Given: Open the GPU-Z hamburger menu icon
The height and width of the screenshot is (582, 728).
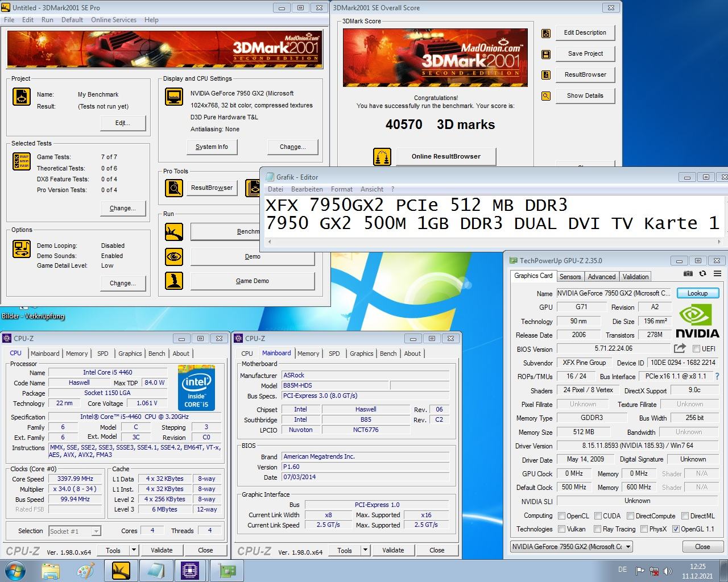Looking at the screenshot, I should tap(717, 274).
